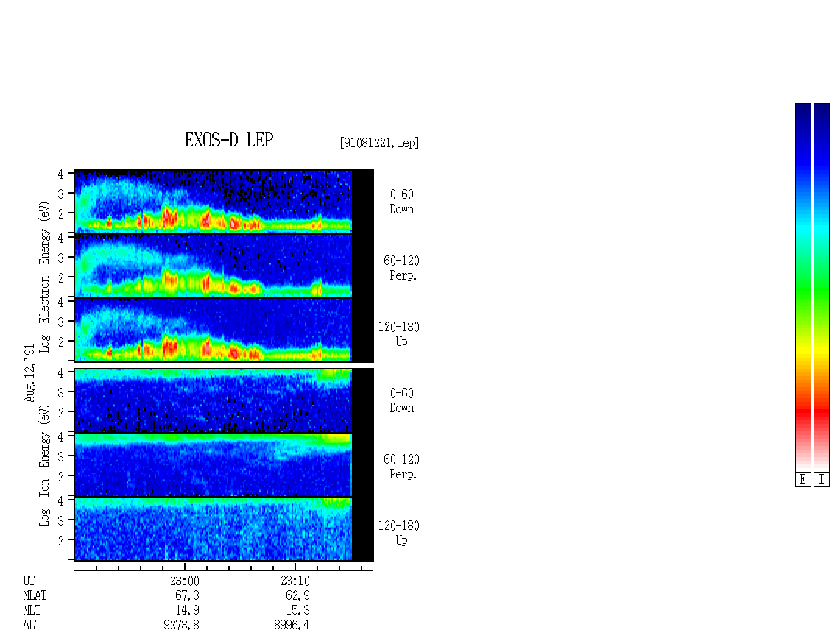Click the ALT row label
The width and height of the screenshot is (832, 644).
32,625
